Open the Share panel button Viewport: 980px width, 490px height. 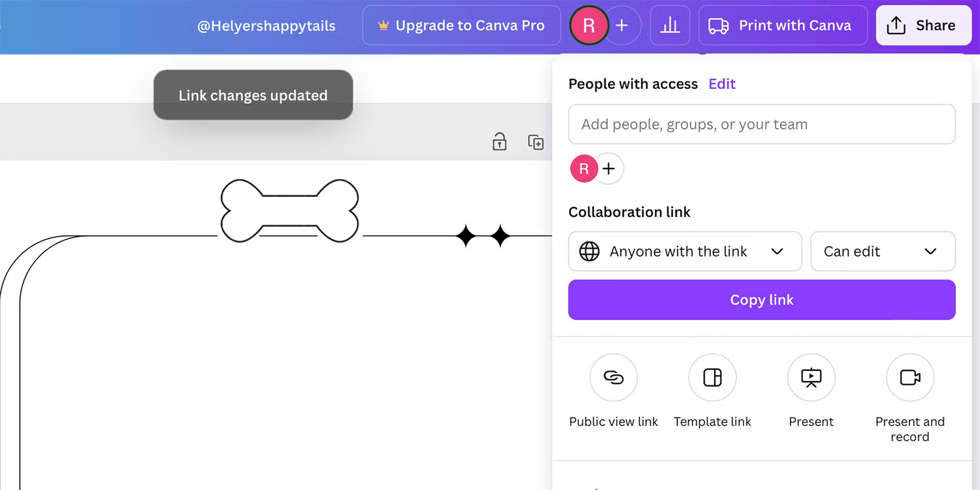pos(923,25)
